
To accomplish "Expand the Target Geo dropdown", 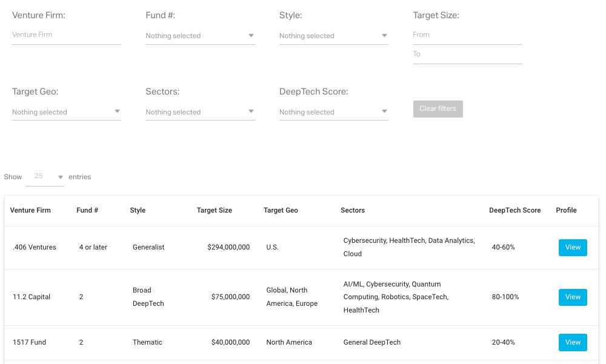I will pyautogui.click(x=67, y=111).
